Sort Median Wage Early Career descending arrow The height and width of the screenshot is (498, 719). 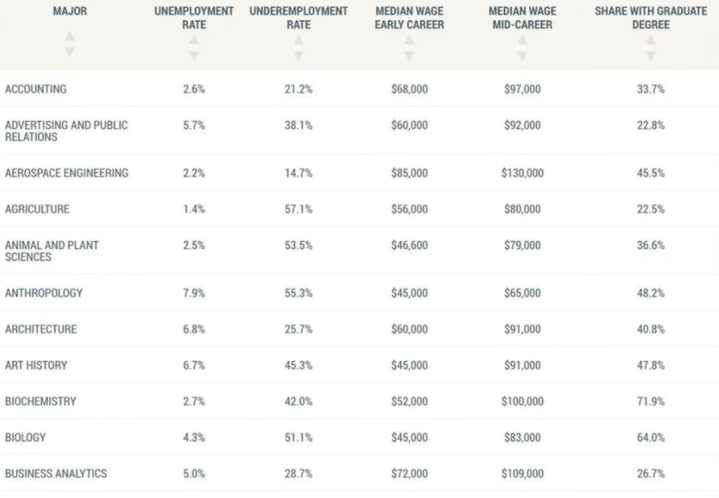(409, 56)
